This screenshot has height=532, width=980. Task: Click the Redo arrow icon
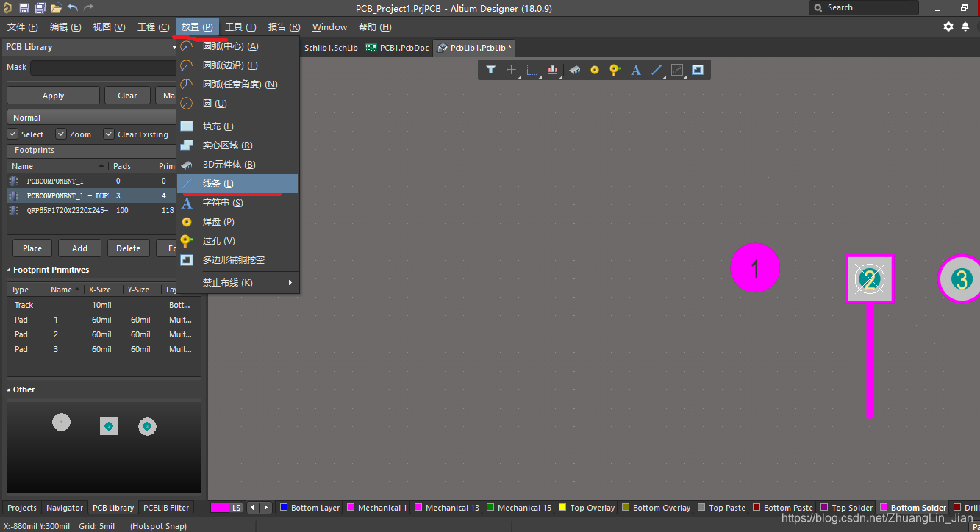coord(88,8)
